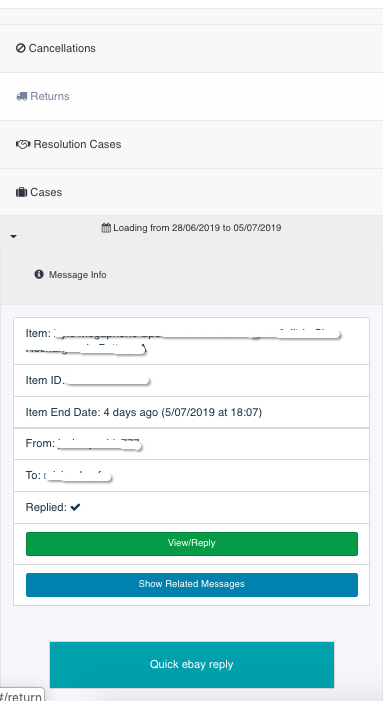The height and width of the screenshot is (701, 383).
Task: Open the Returns menu item
Action: click(191, 97)
